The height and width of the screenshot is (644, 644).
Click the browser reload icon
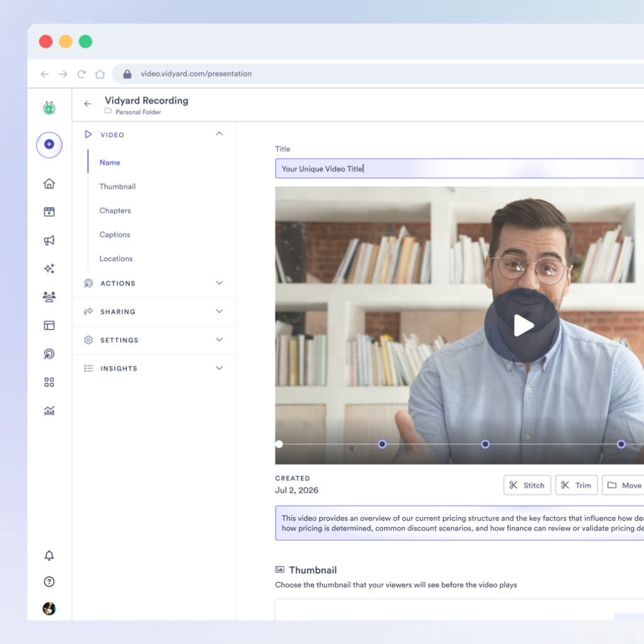pyautogui.click(x=81, y=74)
